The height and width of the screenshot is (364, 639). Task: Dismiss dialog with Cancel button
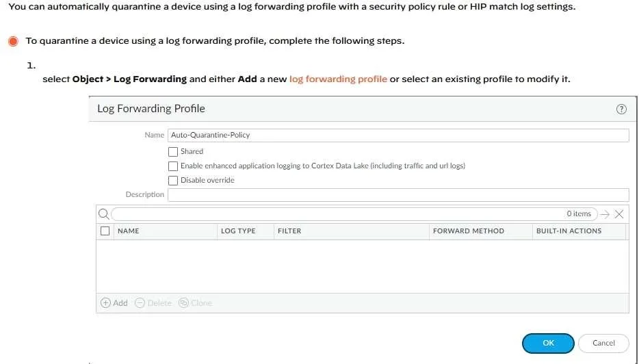603,343
